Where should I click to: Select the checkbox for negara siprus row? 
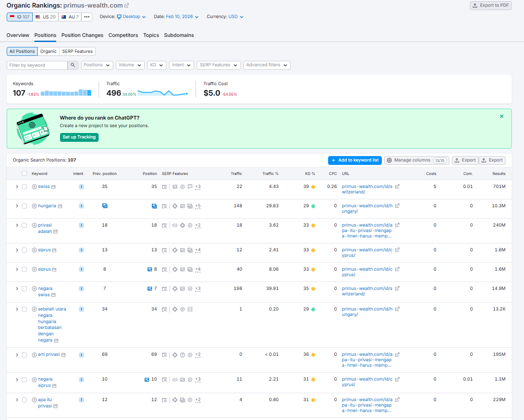[24, 380]
